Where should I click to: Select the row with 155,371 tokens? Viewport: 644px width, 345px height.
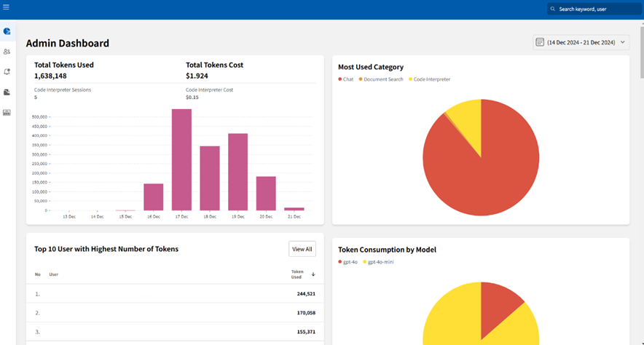click(175, 331)
